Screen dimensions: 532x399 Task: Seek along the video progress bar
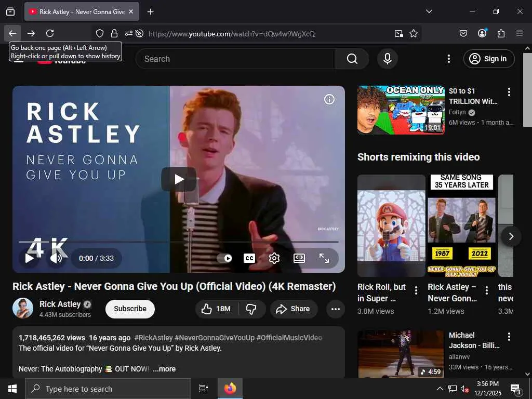click(x=179, y=242)
